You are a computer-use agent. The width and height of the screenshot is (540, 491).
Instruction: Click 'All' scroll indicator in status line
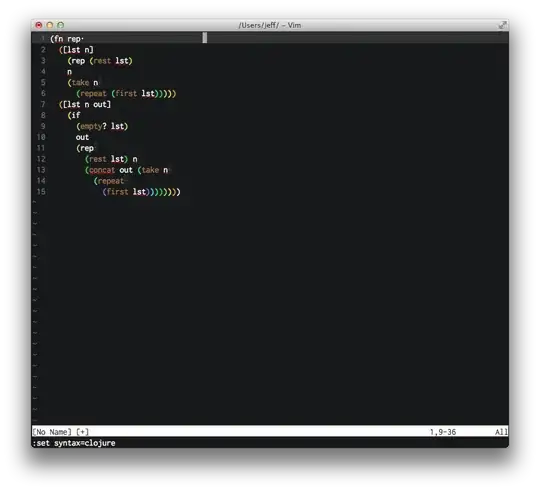[501, 432]
